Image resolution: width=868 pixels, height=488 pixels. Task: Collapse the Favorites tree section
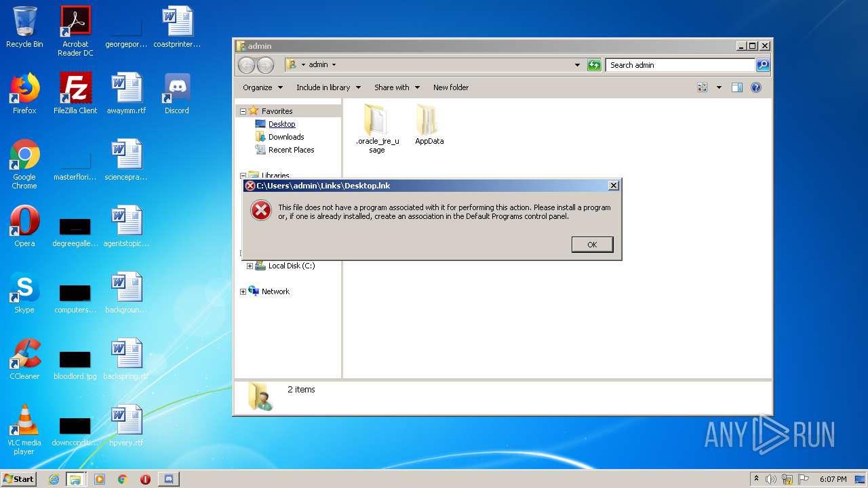243,111
